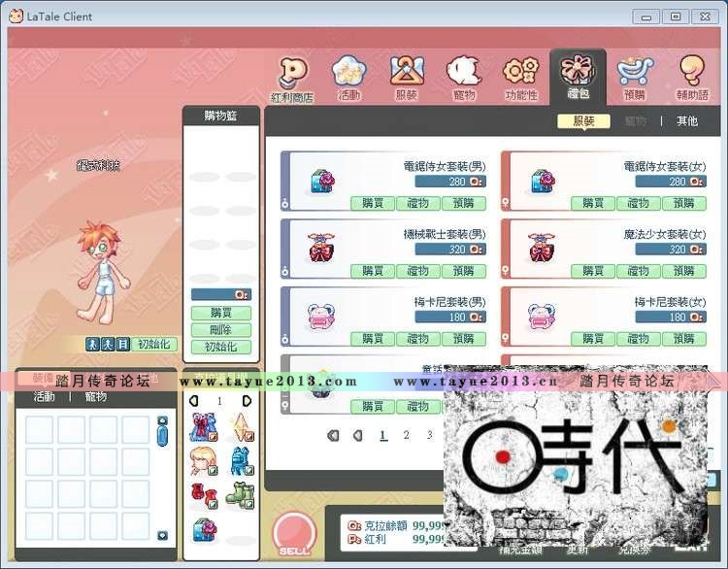Viewport: 728px width, 569px height.
Task: Select the blonde hair wig item icon
Action: click(204, 461)
